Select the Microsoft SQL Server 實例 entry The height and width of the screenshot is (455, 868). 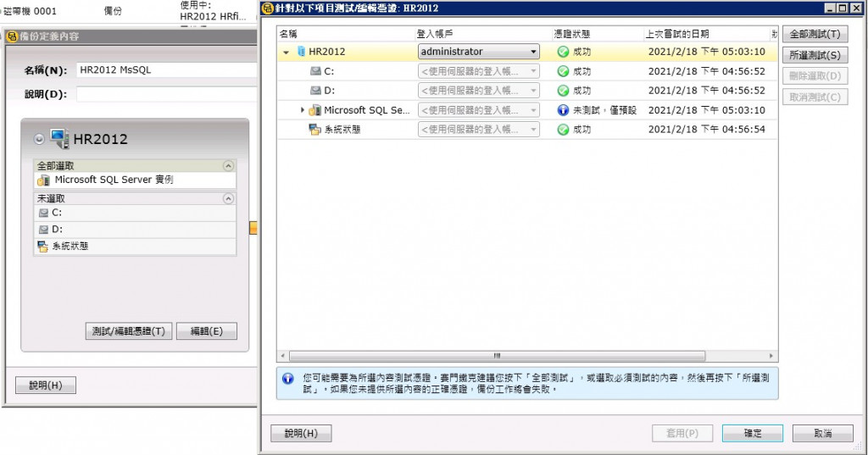pyautogui.click(x=135, y=180)
